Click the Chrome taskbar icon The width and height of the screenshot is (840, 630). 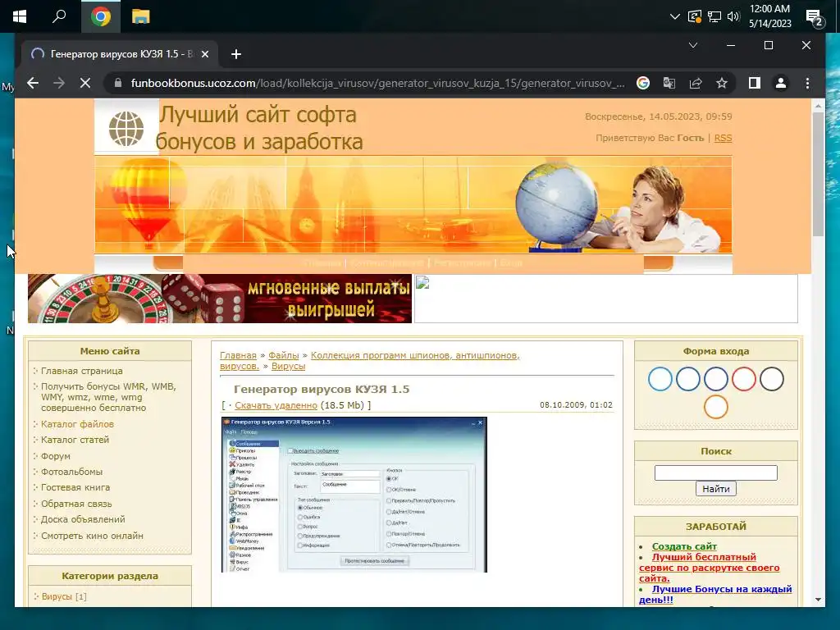[x=101, y=16]
